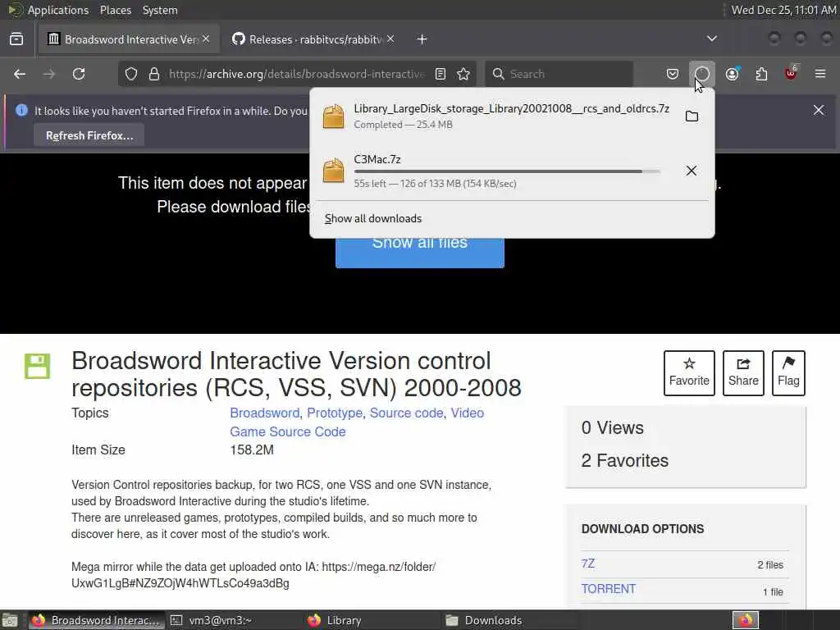Open completed Library_LargeDisk_storage 7z download
840x630 pixels.
[x=495, y=116]
